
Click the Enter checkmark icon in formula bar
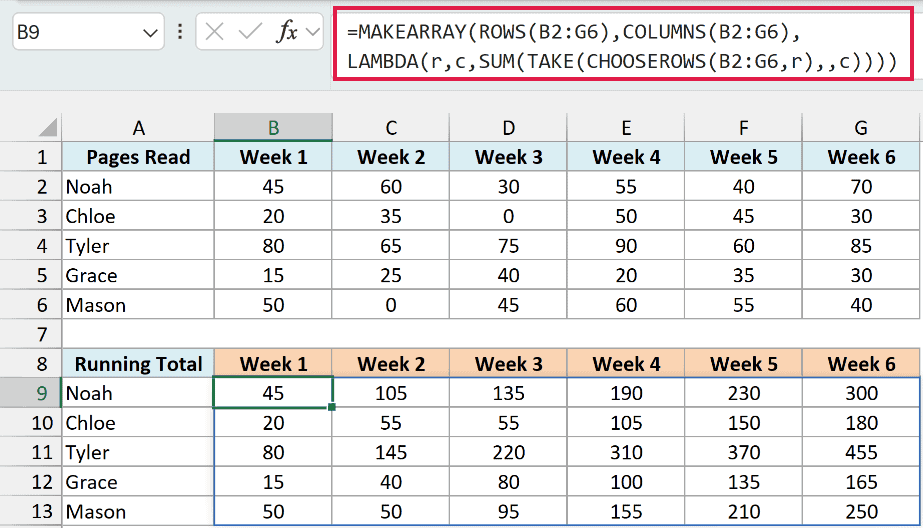tap(250, 31)
